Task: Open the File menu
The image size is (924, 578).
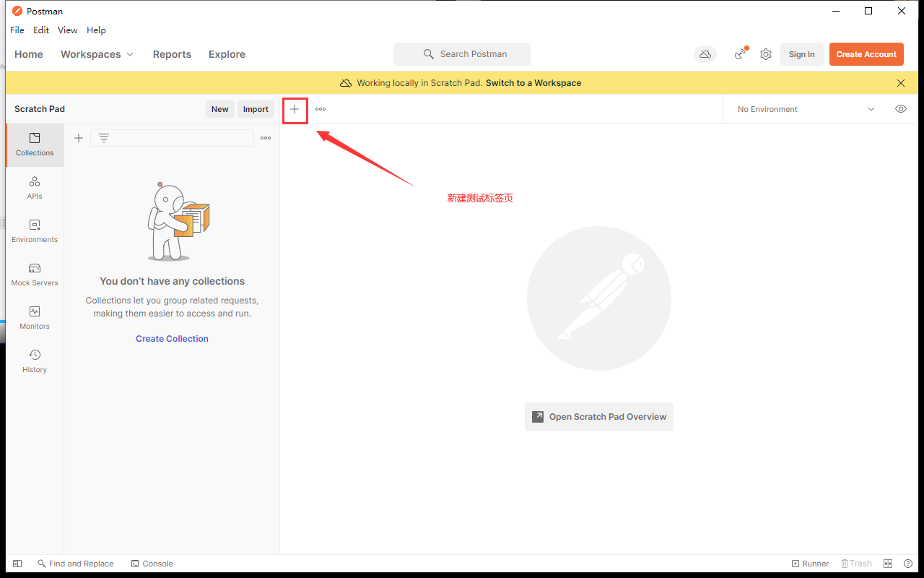Action: click(17, 30)
